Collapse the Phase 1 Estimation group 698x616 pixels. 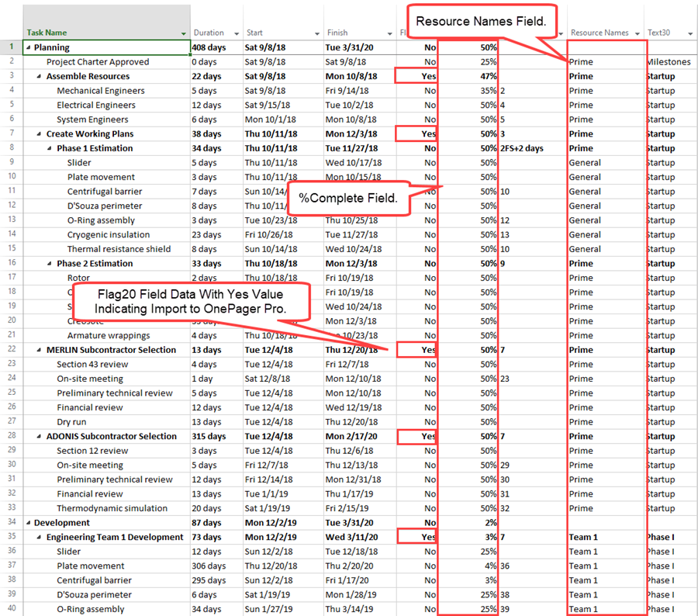tap(50, 149)
